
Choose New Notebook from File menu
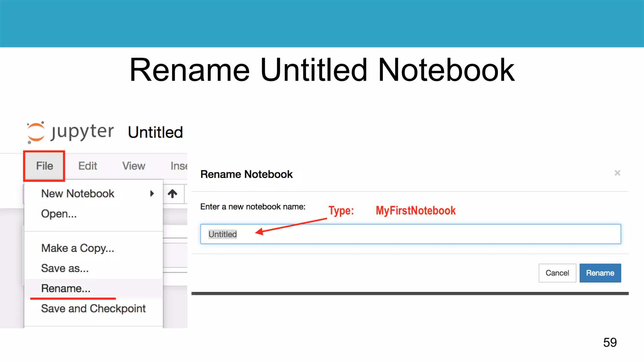94,194
